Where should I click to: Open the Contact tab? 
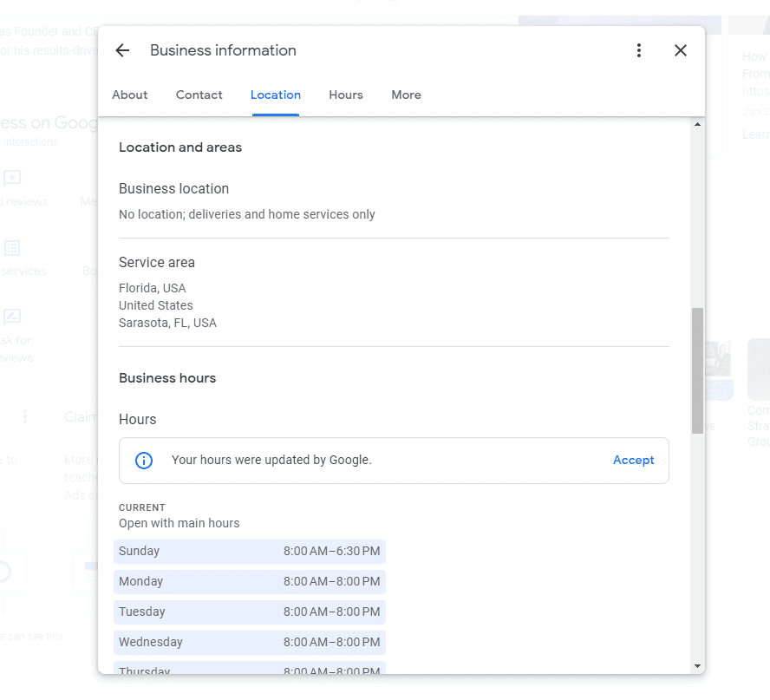pyautogui.click(x=199, y=95)
